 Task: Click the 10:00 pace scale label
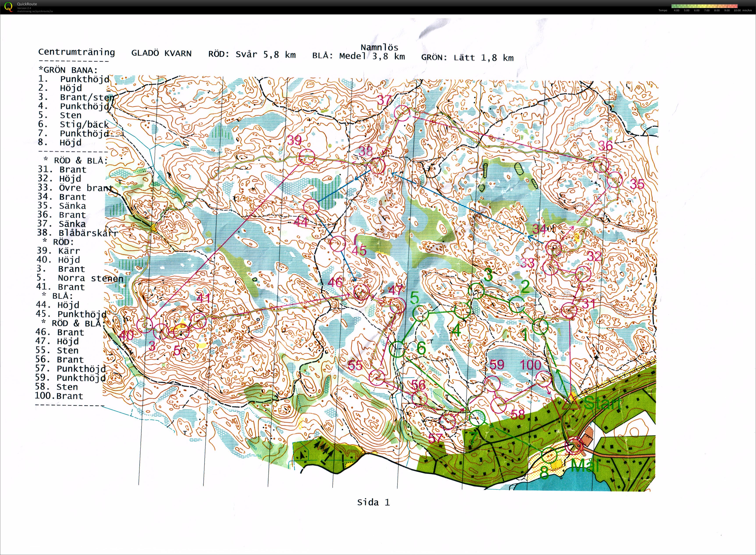click(737, 10)
